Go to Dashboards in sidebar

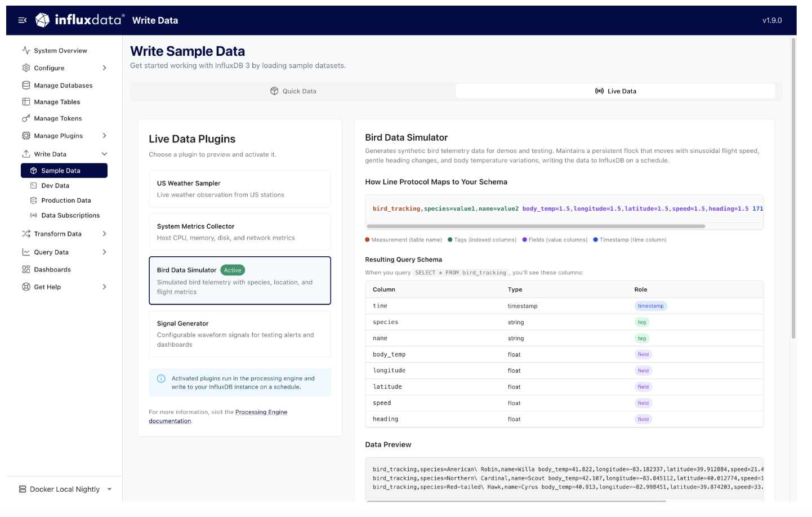(52, 270)
